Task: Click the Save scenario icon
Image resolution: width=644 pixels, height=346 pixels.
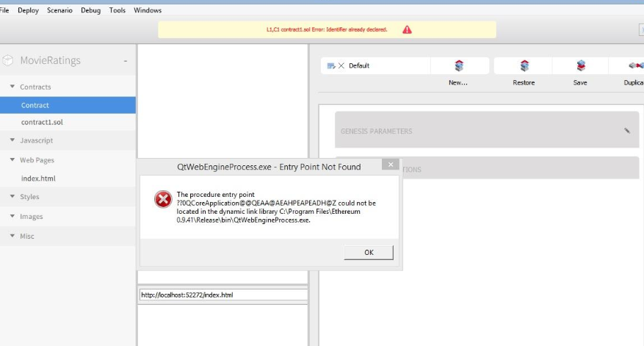Action: coord(580,65)
